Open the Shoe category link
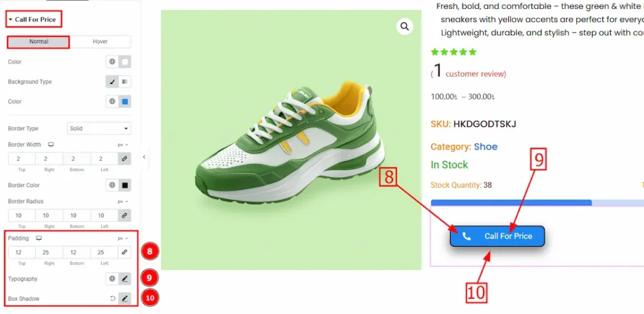The image size is (644, 314). click(486, 146)
